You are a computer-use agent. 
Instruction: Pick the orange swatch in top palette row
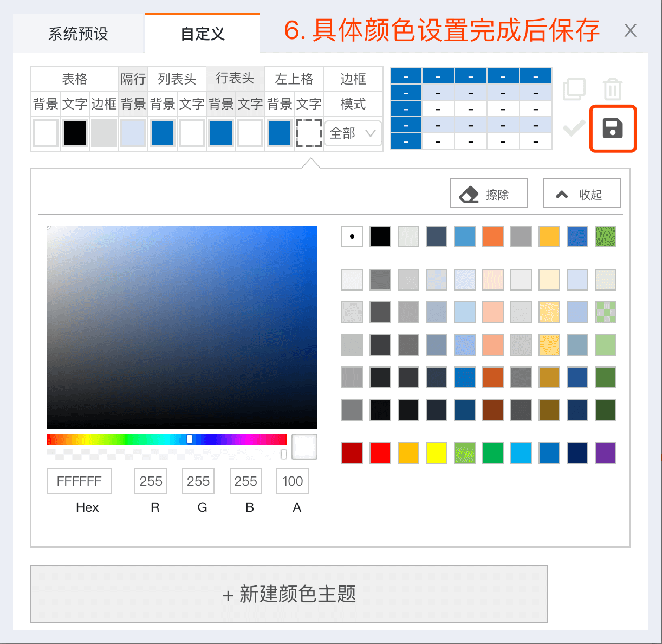point(493,236)
